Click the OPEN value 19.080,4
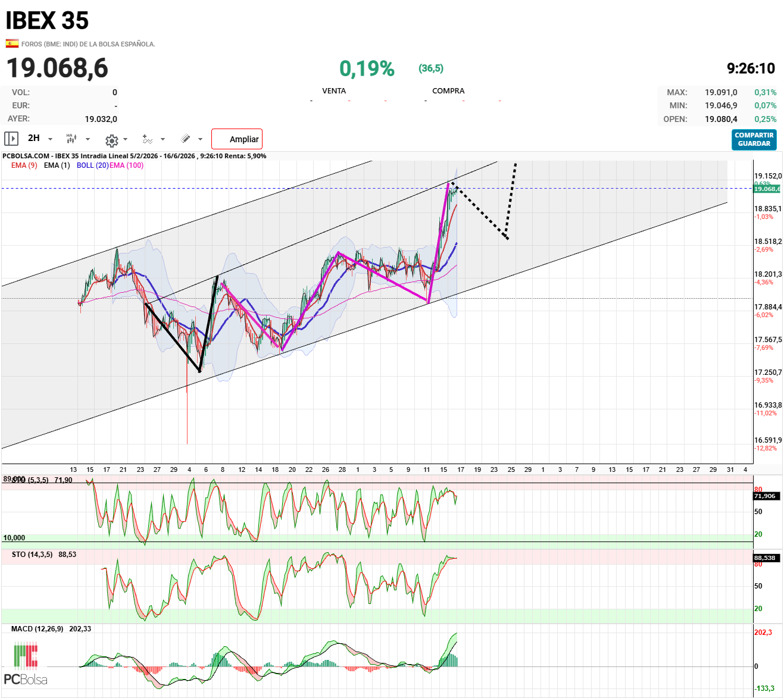 (x=721, y=119)
